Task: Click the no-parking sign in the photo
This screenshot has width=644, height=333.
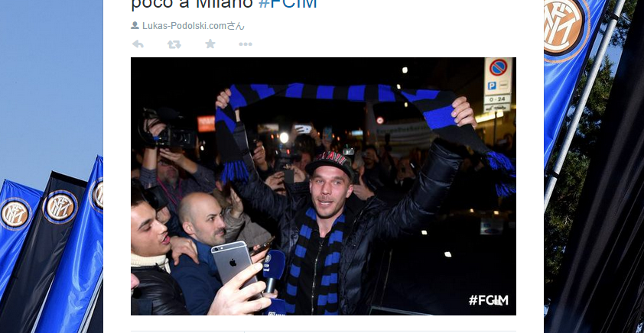Action: coord(498,68)
